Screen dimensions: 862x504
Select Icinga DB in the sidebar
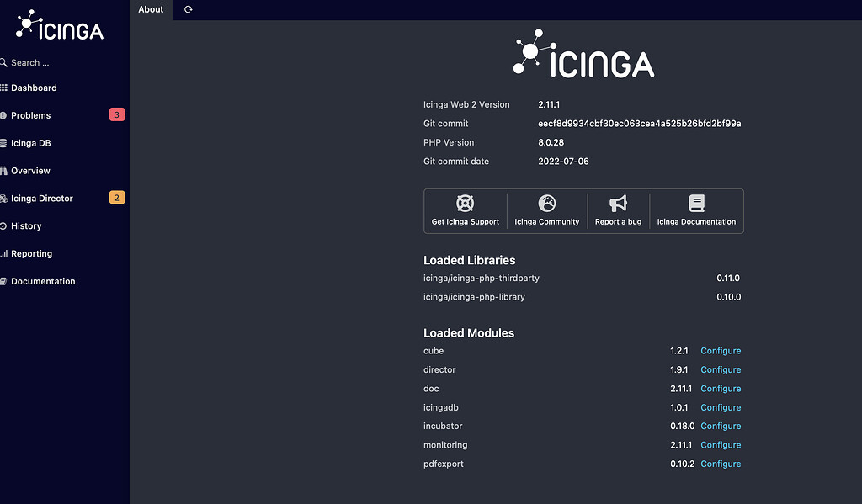pyautogui.click(x=32, y=143)
